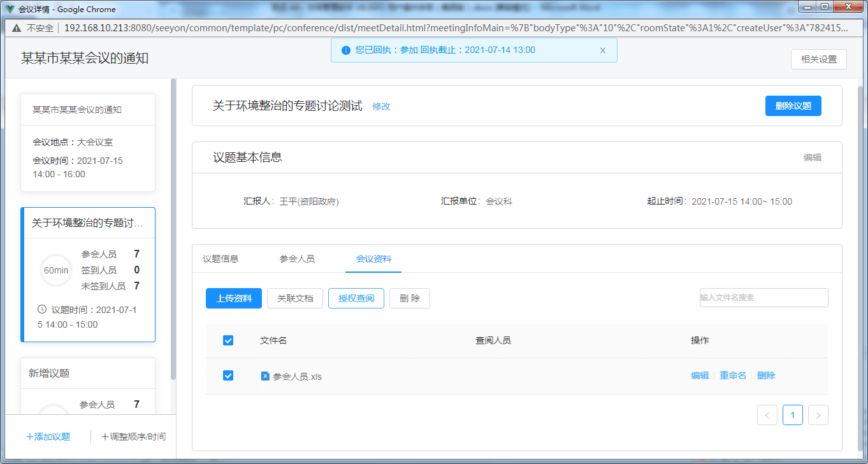The height and width of the screenshot is (464, 868).
Task: Click the 操作 column header
Action: pyautogui.click(x=700, y=340)
